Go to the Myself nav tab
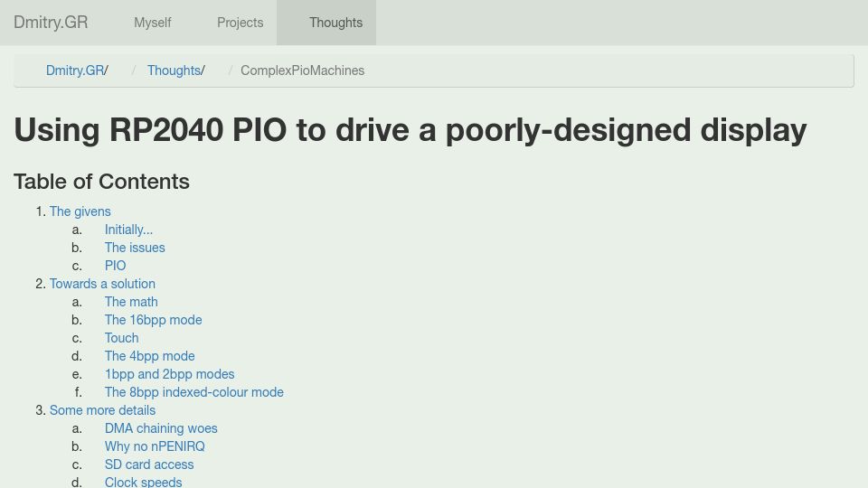This screenshot has width=868, height=488. [152, 23]
